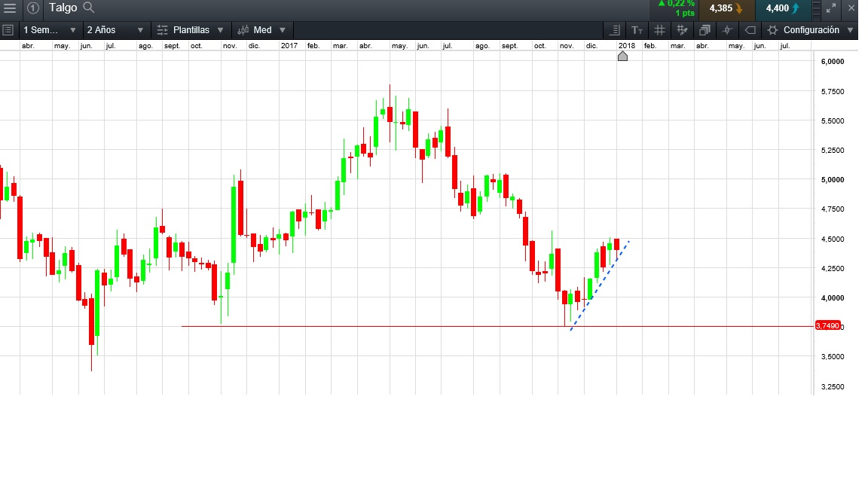Open the list panel icon left of 1 Sem
This screenshot has height=488, width=868.
8,30
